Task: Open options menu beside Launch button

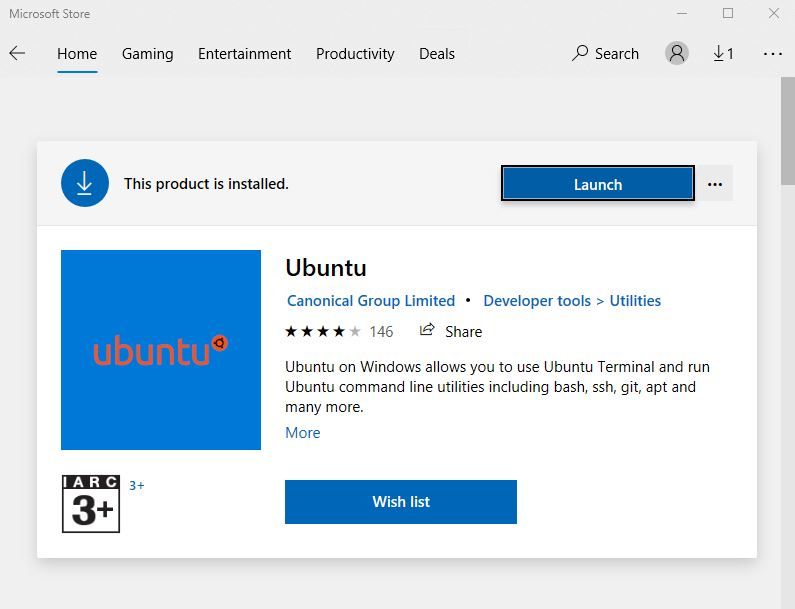Action: (x=714, y=184)
